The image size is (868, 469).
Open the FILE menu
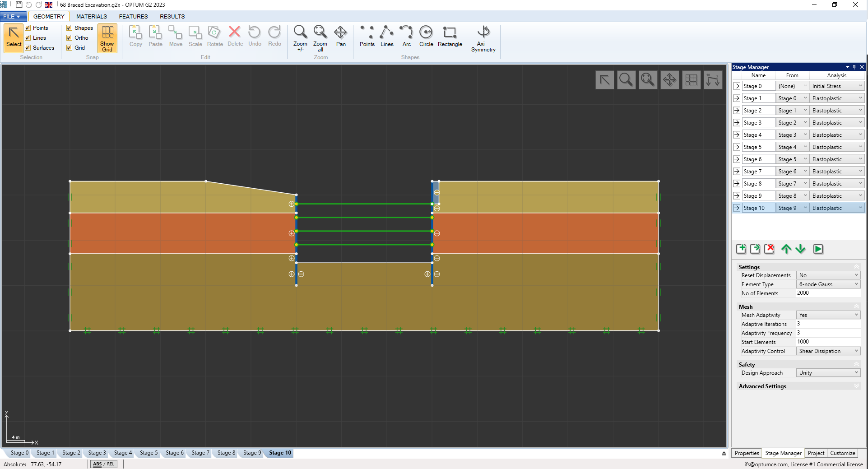13,17
